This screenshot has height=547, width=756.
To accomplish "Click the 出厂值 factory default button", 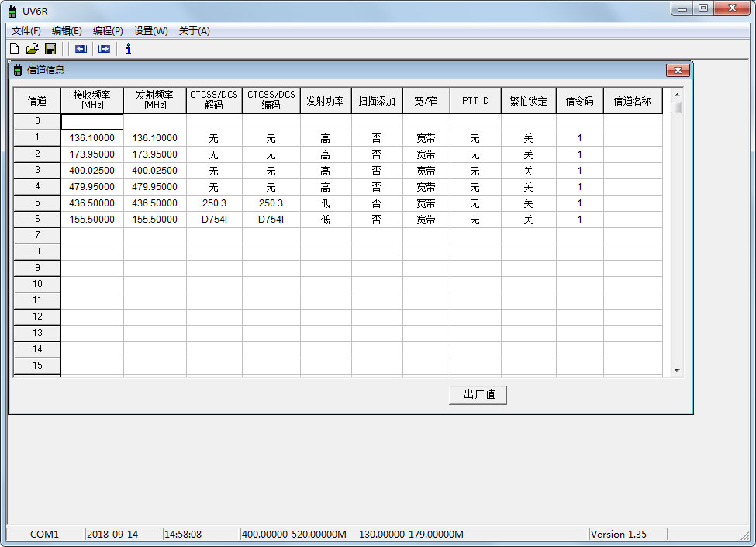I will [x=478, y=395].
